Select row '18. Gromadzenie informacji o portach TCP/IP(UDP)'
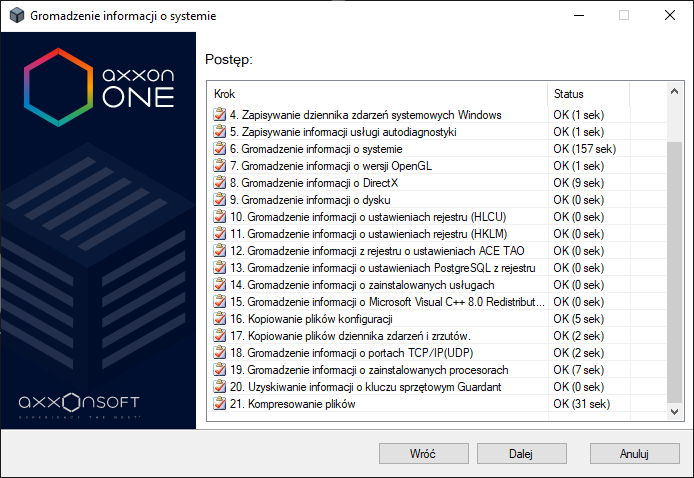The width and height of the screenshot is (694, 478). [436, 352]
